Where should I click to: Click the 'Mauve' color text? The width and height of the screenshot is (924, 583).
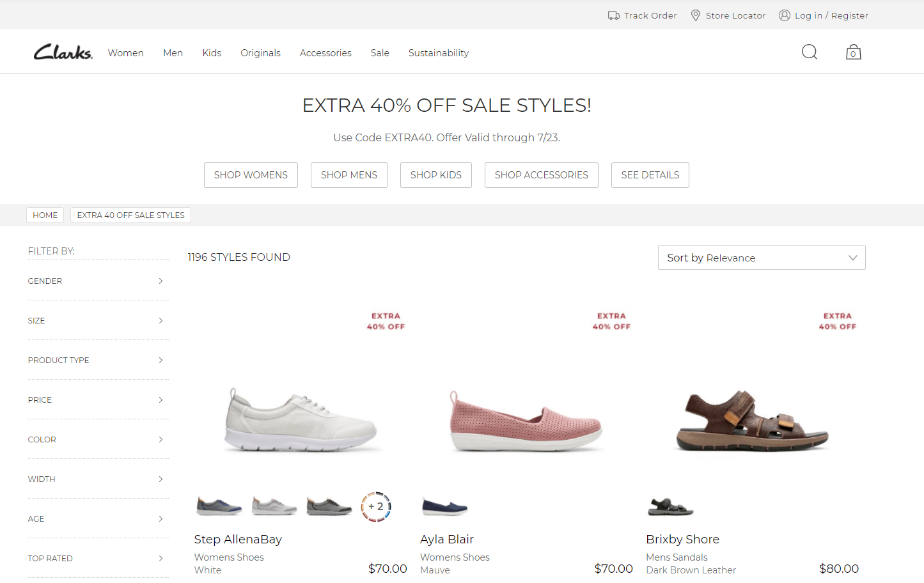(x=435, y=570)
